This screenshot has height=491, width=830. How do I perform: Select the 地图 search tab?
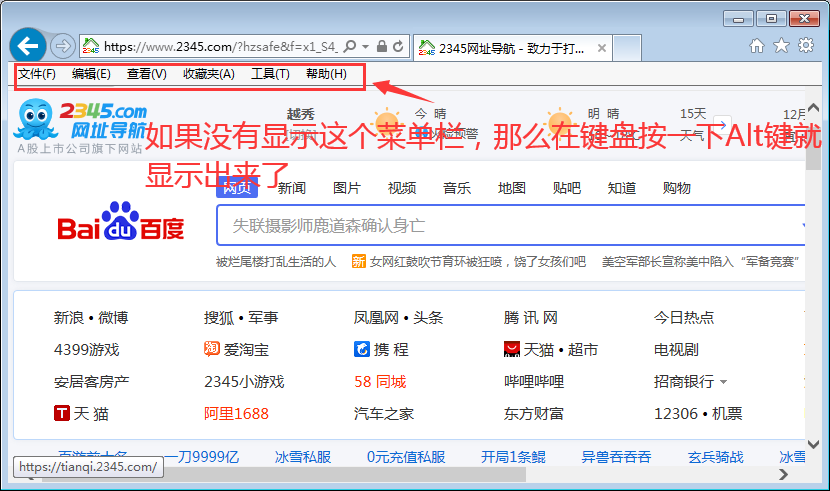(512, 188)
